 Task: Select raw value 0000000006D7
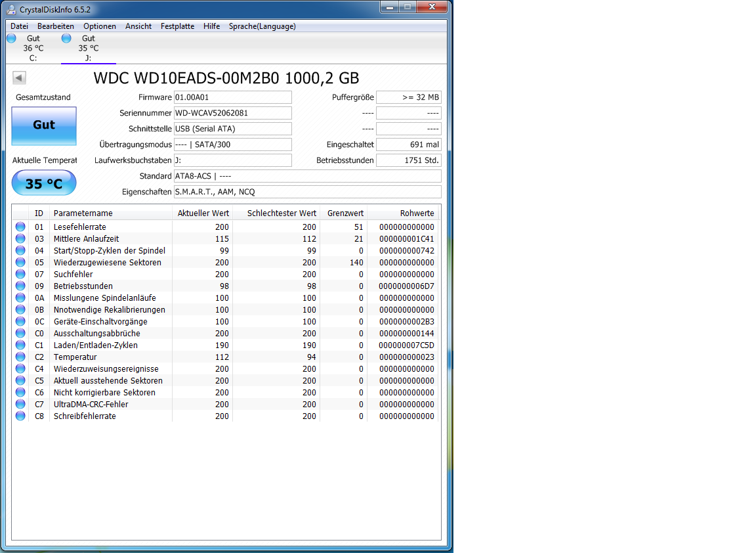point(406,286)
